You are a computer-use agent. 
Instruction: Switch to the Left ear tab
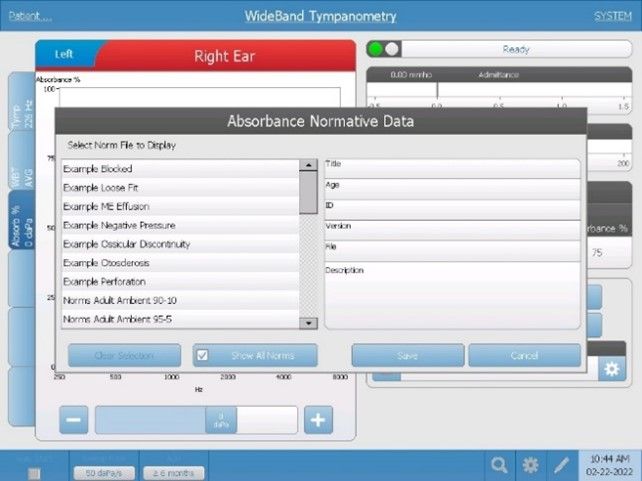[64, 54]
